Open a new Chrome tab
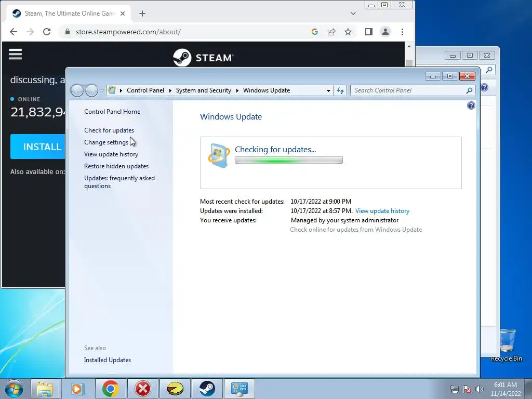The width and height of the screenshot is (532, 399). [142, 14]
